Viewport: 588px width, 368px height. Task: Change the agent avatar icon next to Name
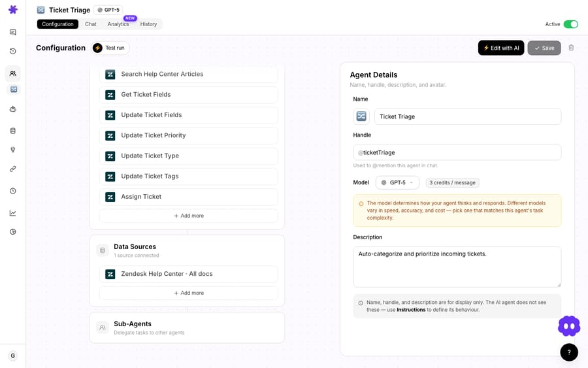tap(361, 116)
